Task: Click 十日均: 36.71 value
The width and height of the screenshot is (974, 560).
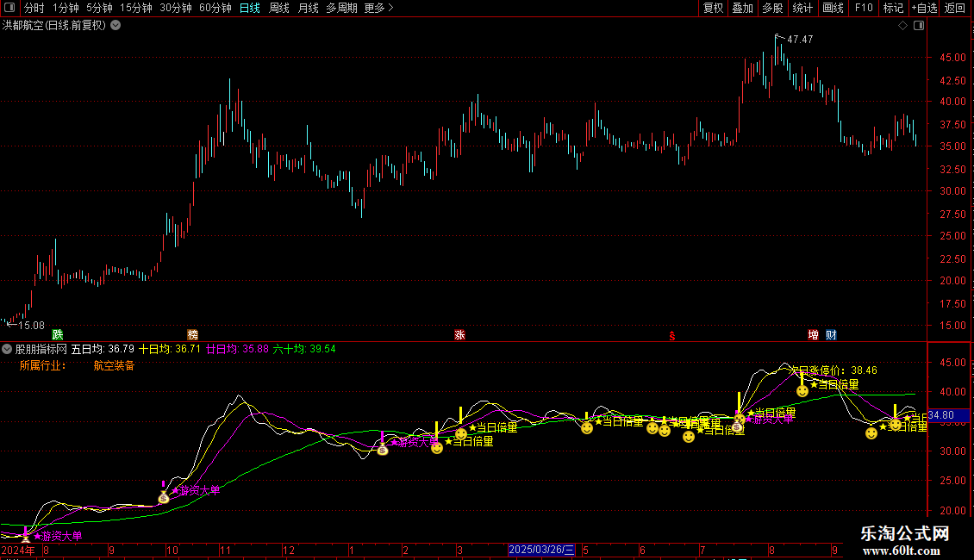Action: pos(170,349)
